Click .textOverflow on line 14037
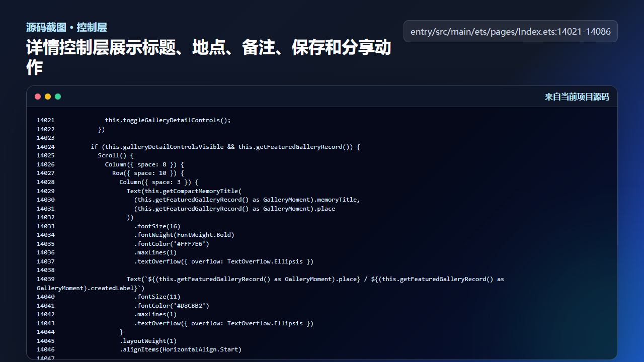Screen dimensions: 644x362 (x=224, y=261)
